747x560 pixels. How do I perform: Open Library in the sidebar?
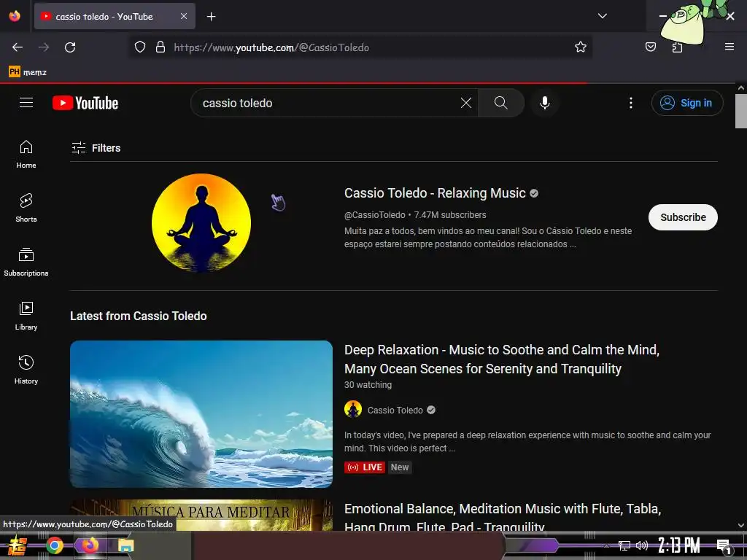point(26,316)
